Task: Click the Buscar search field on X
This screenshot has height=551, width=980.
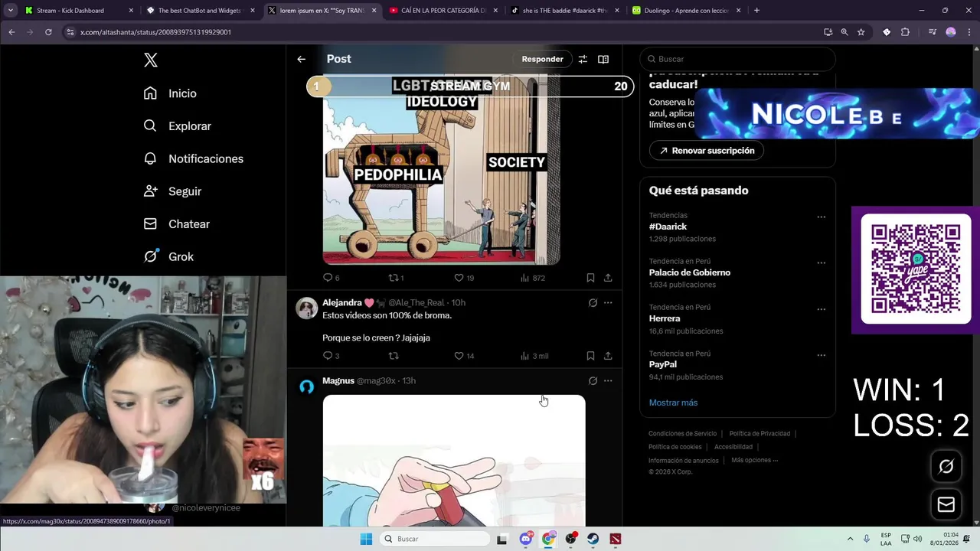Action: [737, 59]
